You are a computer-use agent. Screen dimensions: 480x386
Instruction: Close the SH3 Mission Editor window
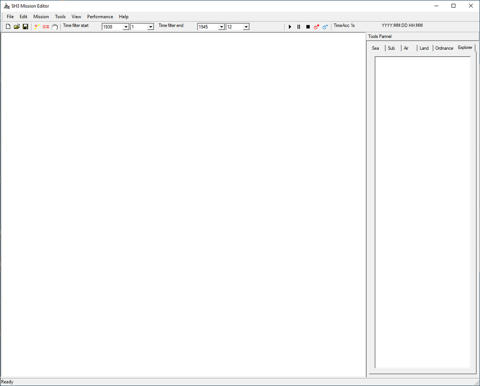(471, 6)
